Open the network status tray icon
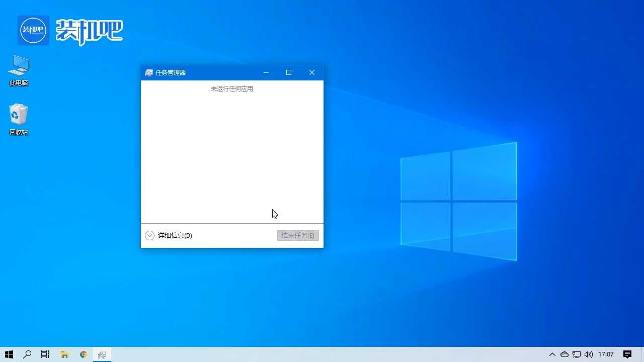 pyautogui.click(x=577, y=354)
